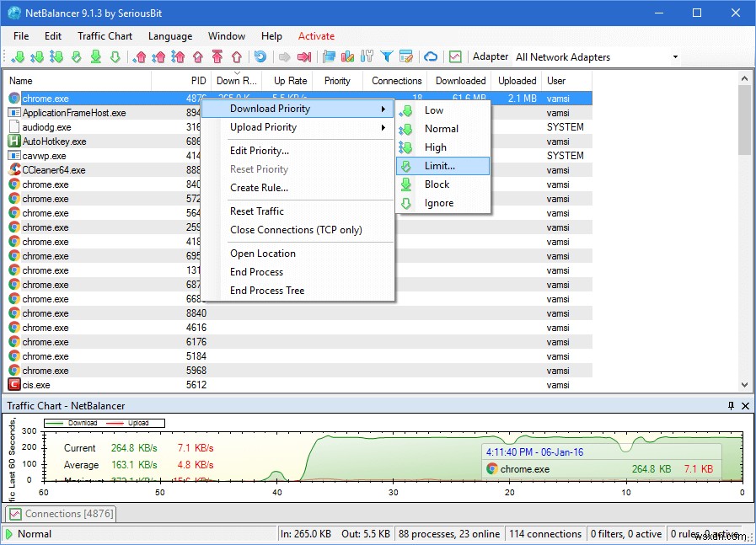Viewport: 756px width, 545px height.
Task: Expand the Download Priority submenu
Action: point(266,109)
